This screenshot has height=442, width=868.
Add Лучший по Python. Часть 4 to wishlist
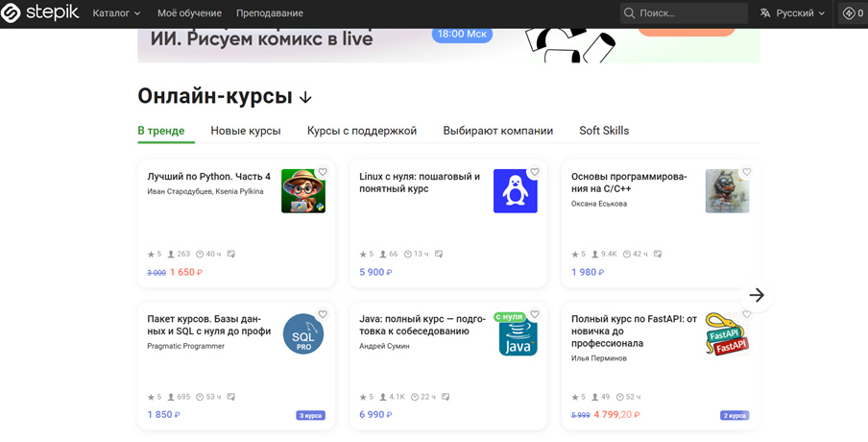323,172
